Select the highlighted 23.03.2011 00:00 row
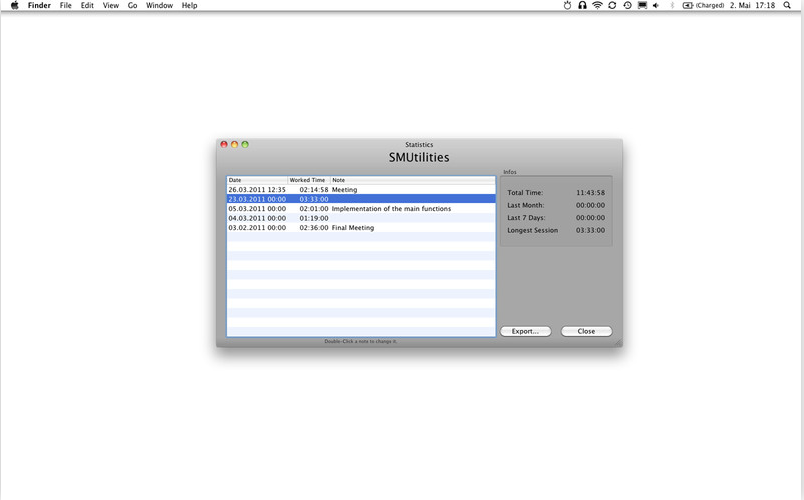Screen dimensions: 804x500 361,199
